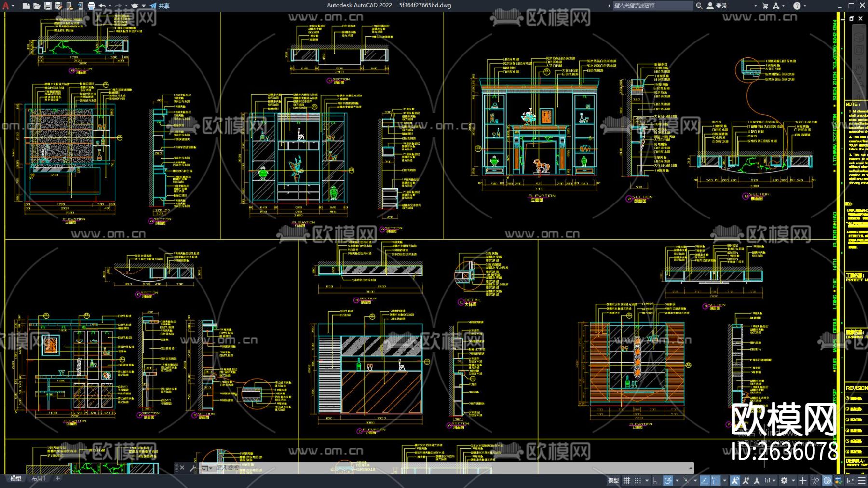Expand the Help dropdown arrow
This screenshot has width=868, height=488.
805,6
